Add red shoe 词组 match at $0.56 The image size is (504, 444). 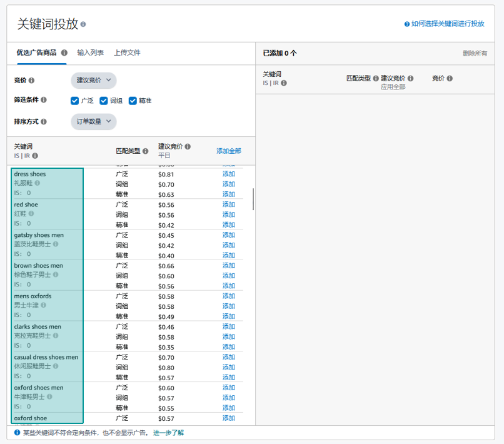point(228,214)
